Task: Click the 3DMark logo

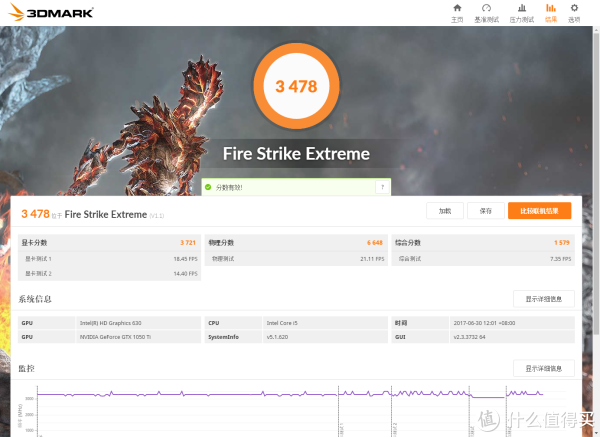Action: tap(51, 12)
